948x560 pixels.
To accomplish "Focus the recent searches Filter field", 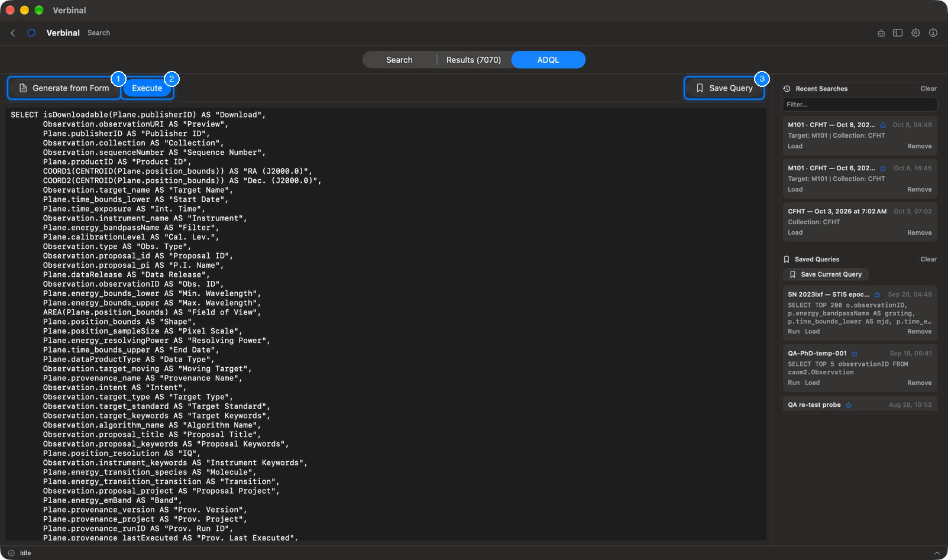I will tap(860, 105).
